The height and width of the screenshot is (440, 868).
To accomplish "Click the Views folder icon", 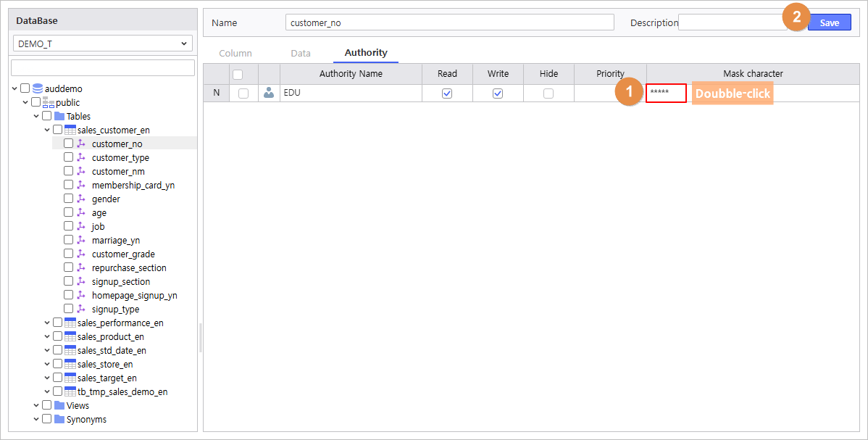I will [x=59, y=405].
